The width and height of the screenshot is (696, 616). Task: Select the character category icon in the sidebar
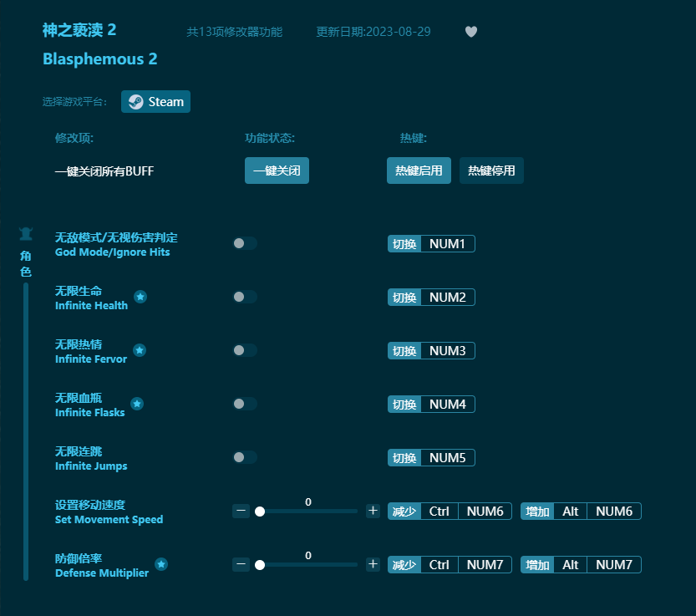point(25,234)
